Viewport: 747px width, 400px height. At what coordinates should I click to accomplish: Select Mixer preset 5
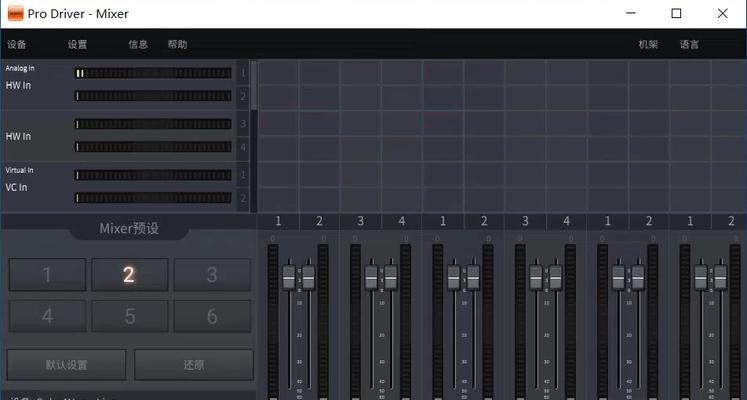tap(130, 316)
